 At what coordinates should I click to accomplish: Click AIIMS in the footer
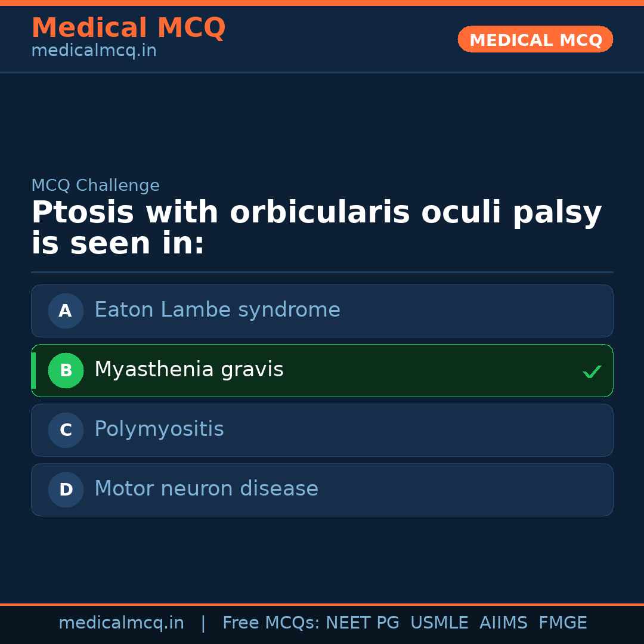pyautogui.click(x=503, y=623)
